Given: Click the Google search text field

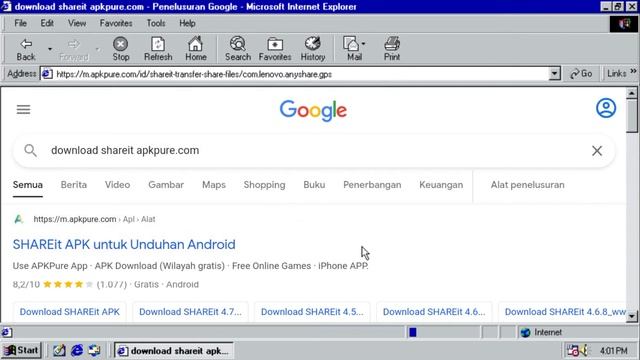Looking at the screenshot, I should pos(314,150).
